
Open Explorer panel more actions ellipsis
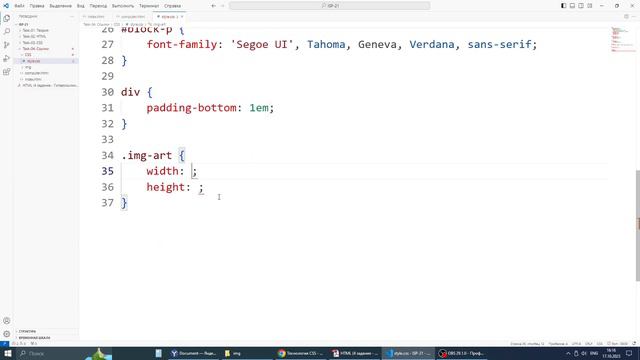(x=72, y=16)
